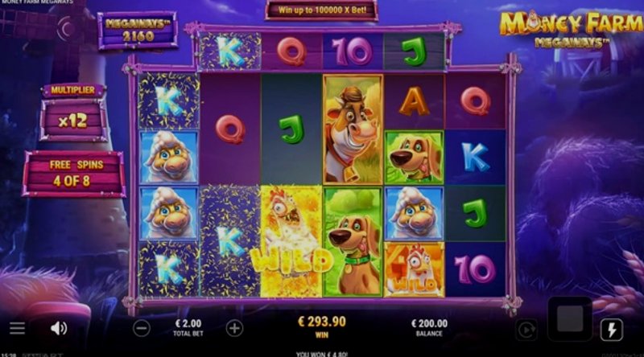Viewport: 644px width, 357px height.
Task: Increase total bet with plus button
Action: (x=234, y=328)
